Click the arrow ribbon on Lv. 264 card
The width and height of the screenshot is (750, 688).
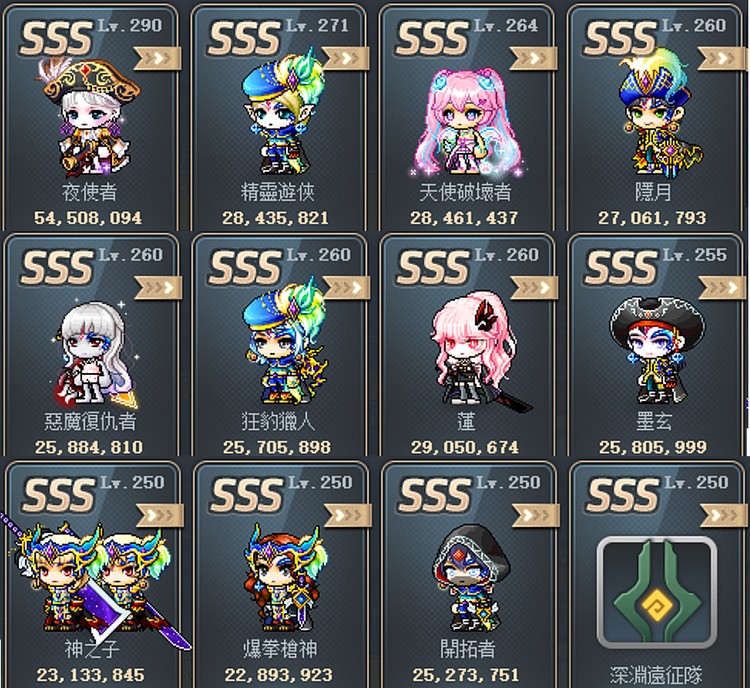click(x=533, y=58)
